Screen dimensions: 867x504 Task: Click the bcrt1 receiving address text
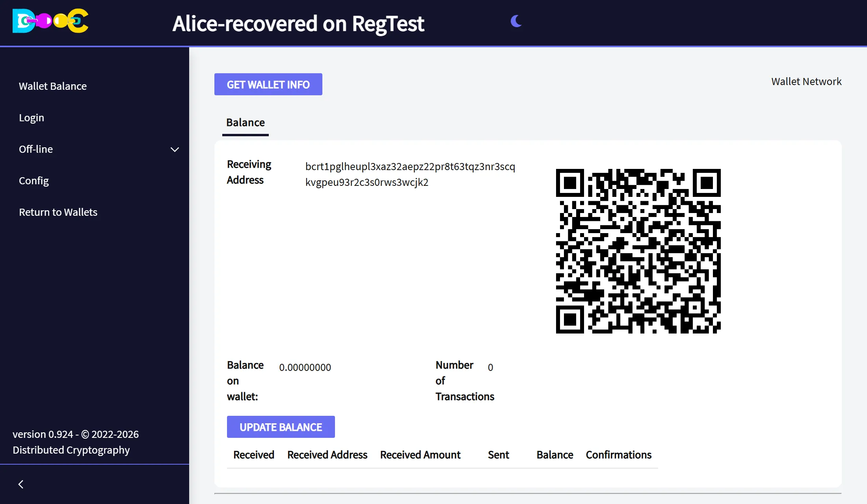pyautogui.click(x=410, y=174)
